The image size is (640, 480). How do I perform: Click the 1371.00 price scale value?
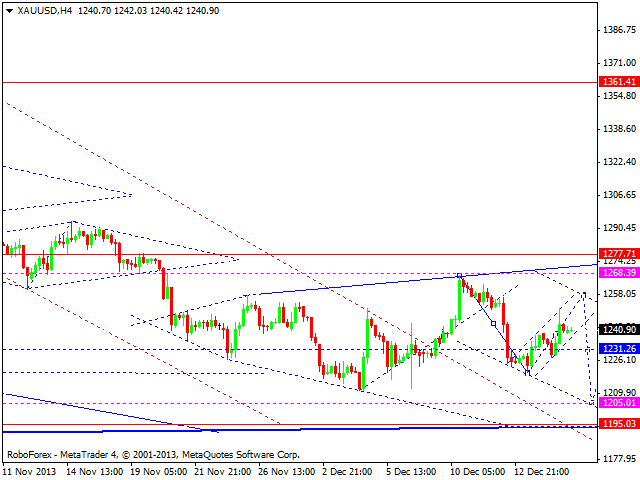pos(620,63)
